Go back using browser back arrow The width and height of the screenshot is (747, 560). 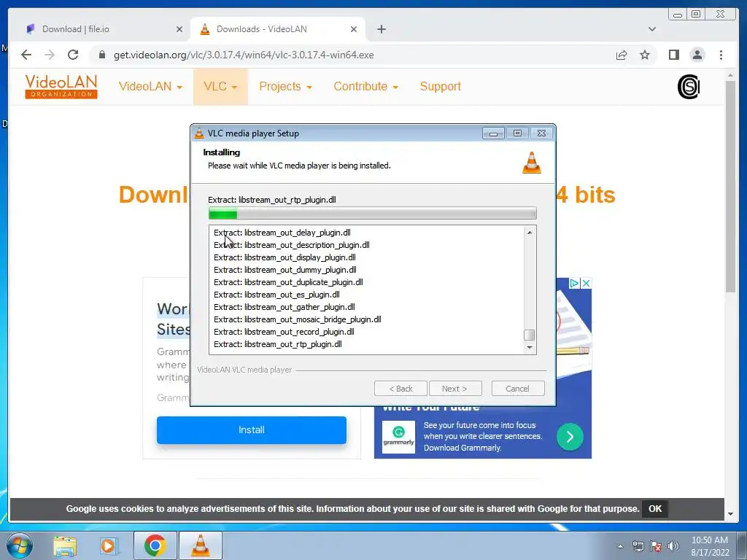(x=26, y=55)
